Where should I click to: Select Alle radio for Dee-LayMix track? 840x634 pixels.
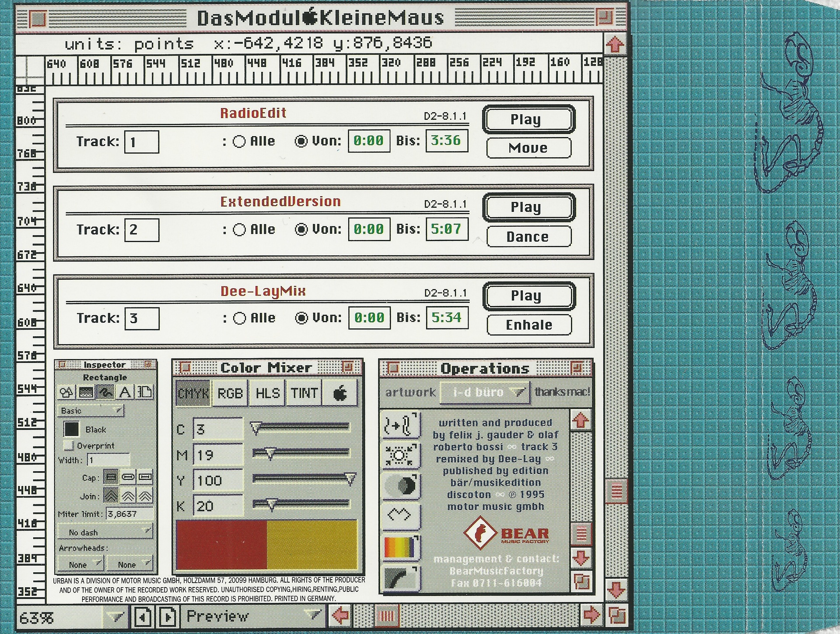(x=240, y=318)
